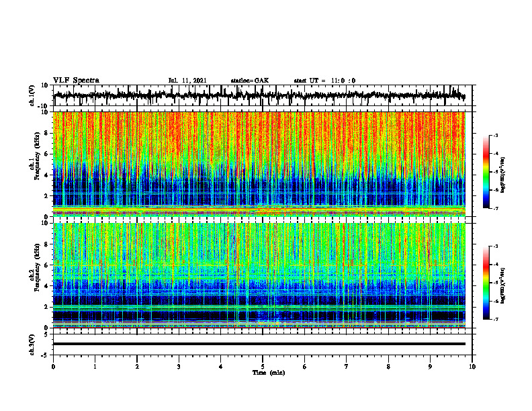This screenshot has width=532, height=411.
Task: Select the 'ch.1(V)' waveform axis label
Action: tap(32, 95)
